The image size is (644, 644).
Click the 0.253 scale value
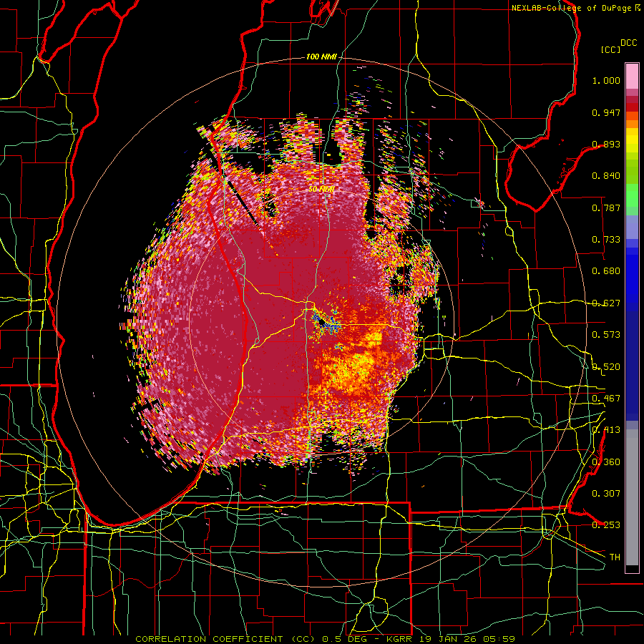click(x=606, y=525)
